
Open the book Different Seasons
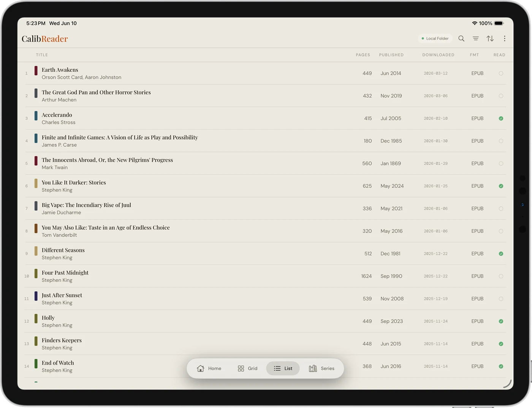tap(63, 250)
